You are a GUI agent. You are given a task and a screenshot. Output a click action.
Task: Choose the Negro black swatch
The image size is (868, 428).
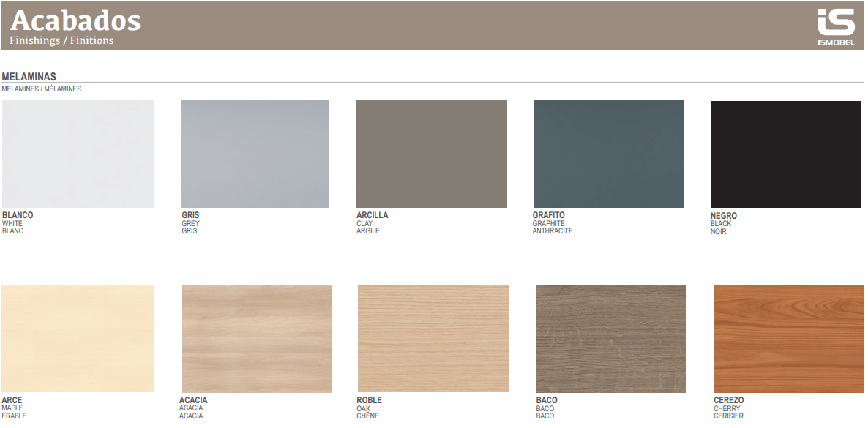pyautogui.click(x=786, y=154)
